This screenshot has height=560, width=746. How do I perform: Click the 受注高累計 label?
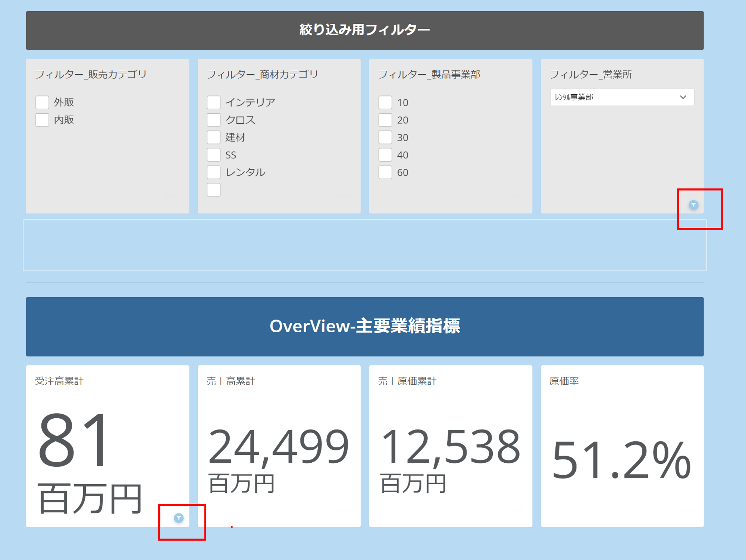(x=59, y=381)
